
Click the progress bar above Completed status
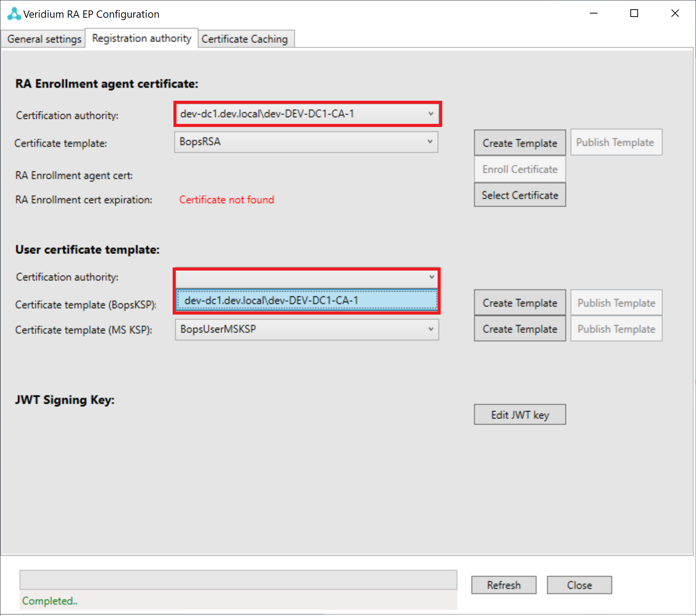coord(238,580)
